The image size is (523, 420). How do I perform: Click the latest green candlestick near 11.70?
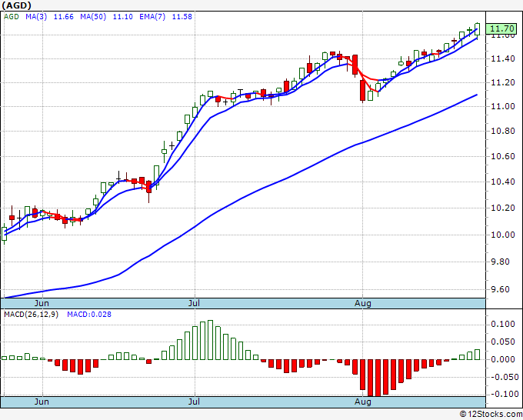(478, 29)
